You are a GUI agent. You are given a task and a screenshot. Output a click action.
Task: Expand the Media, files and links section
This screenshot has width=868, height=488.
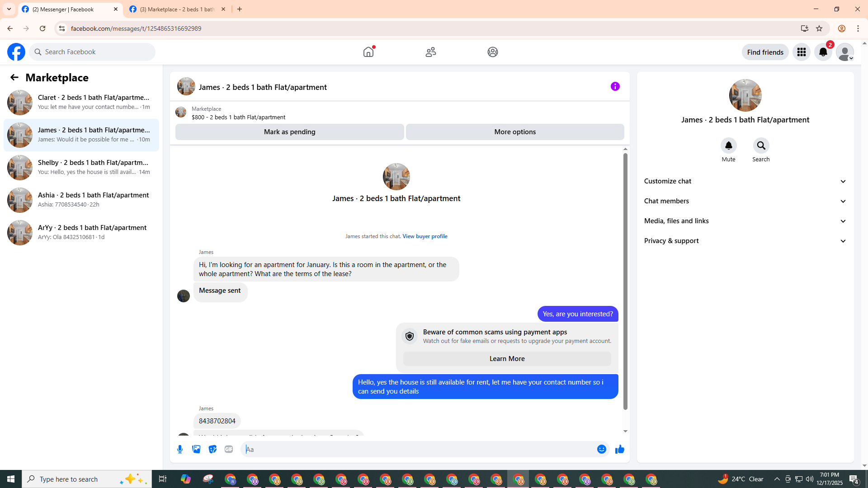tap(745, 221)
